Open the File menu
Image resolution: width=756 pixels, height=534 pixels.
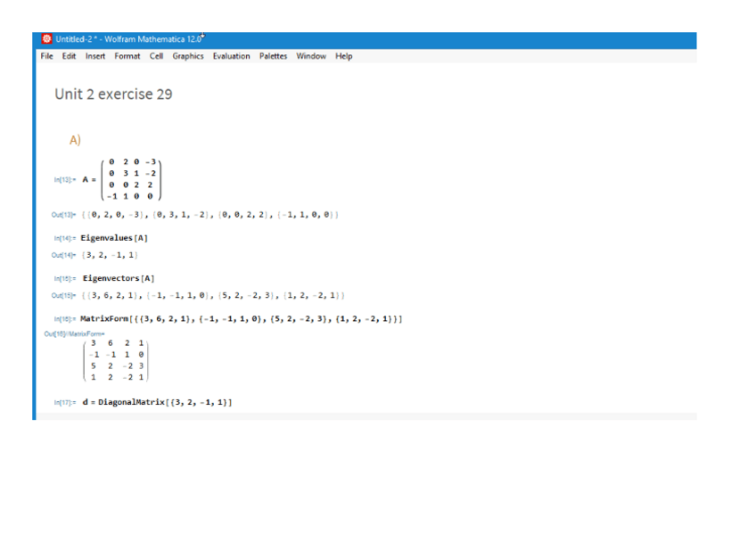pos(46,56)
